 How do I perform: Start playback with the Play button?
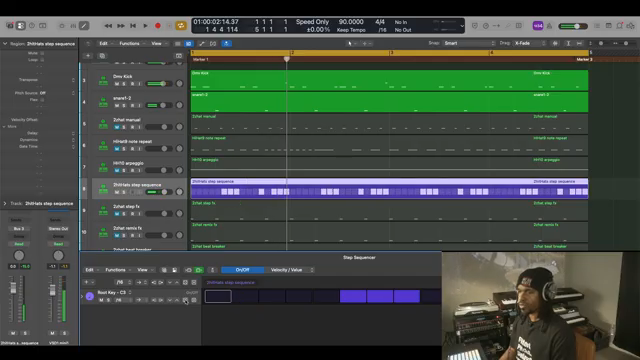[x=145, y=26]
